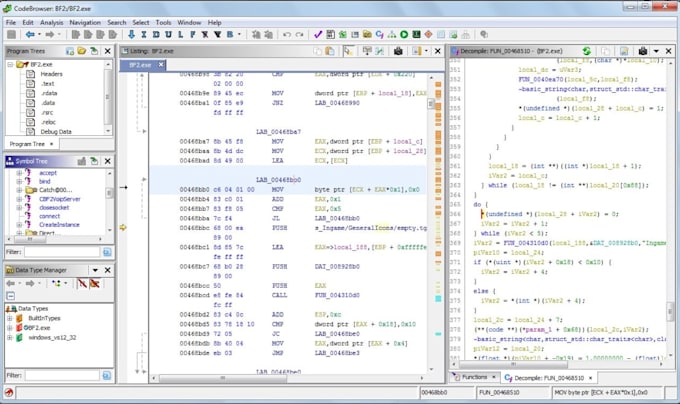The image size is (680, 404).
Task: Collapse the BF2.exe node in Program Trees
Action: pos(10,64)
